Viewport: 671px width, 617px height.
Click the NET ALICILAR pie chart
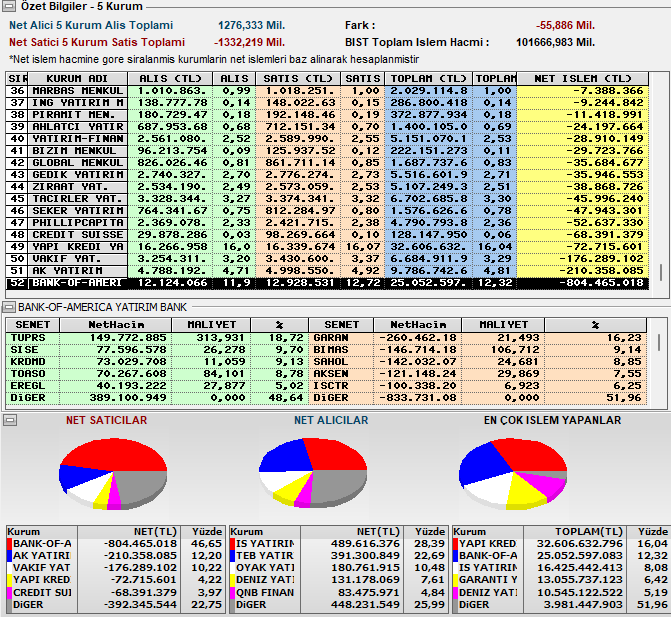pyautogui.click(x=313, y=472)
